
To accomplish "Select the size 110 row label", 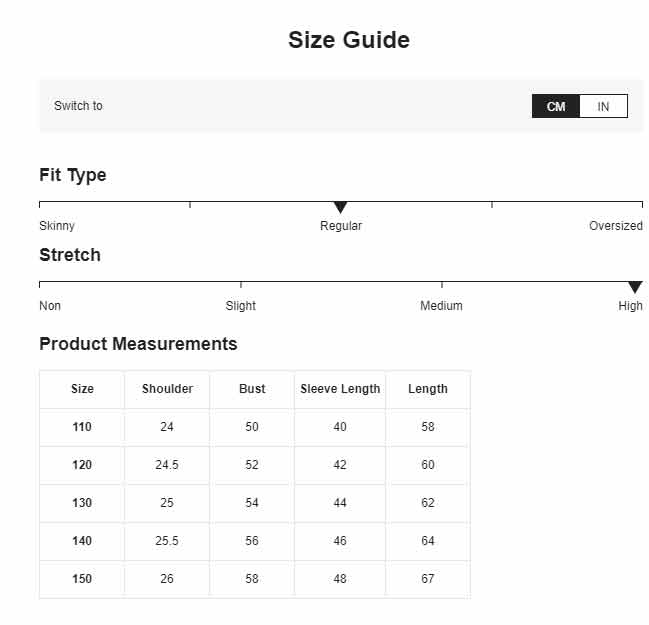I will pos(82,427).
